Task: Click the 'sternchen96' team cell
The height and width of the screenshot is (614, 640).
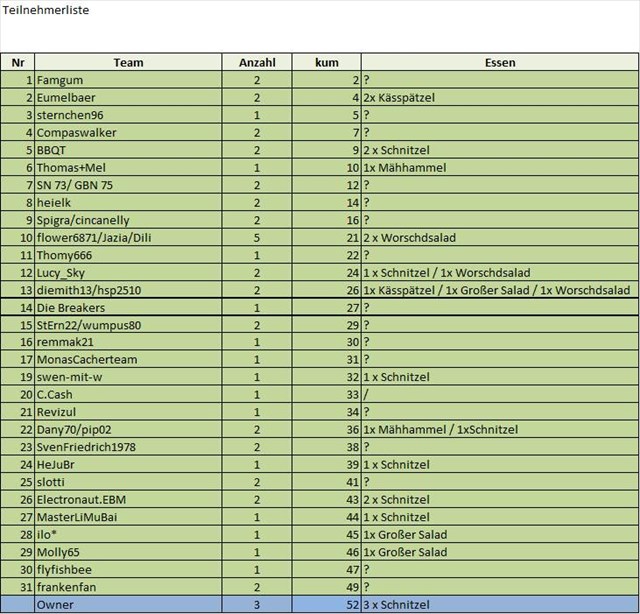Action: coord(128,115)
